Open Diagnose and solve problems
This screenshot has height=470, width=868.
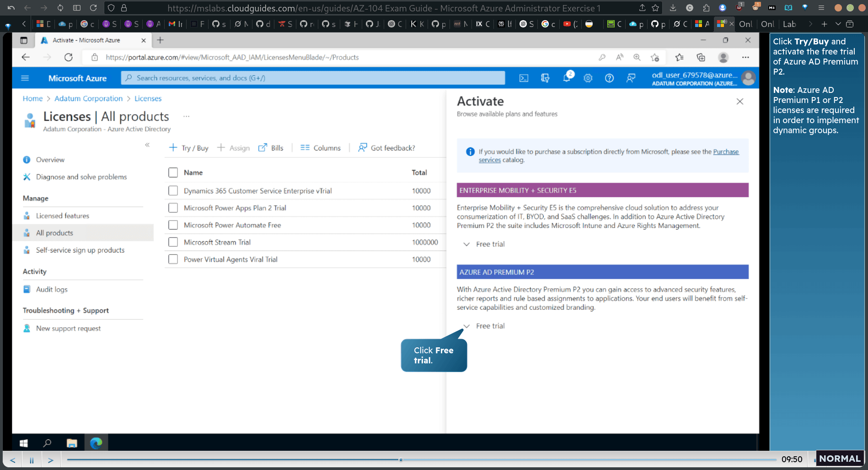pos(82,177)
